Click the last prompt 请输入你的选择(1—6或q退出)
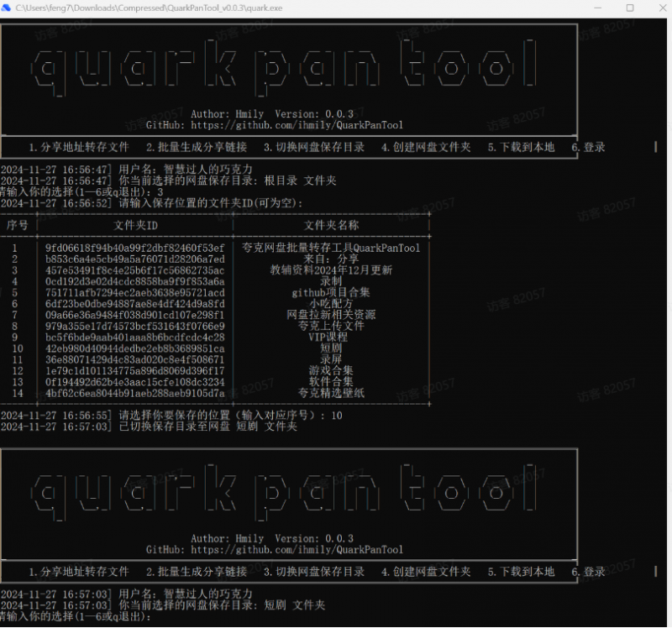The height and width of the screenshot is (628, 672). (76, 616)
